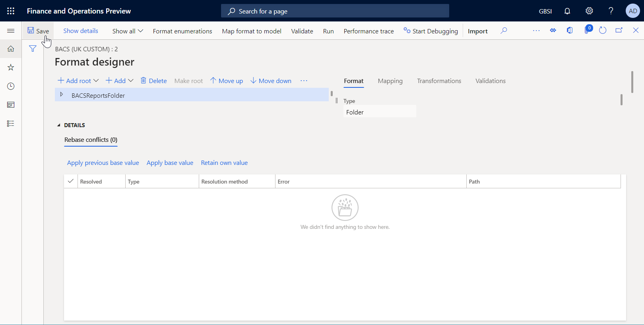The height and width of the screenshot is (325, 644).
Task: Expand the BACSReportsFolder node
Action: tap(62, 95)
